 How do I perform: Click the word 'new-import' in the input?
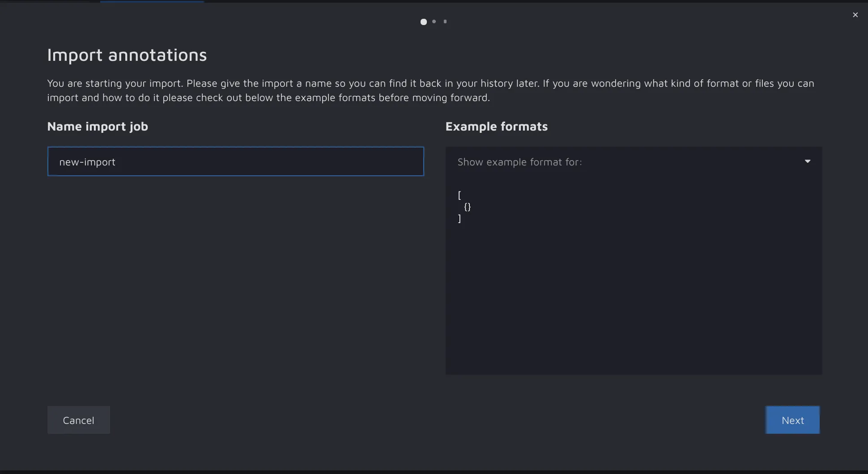(x=87, y=162)
